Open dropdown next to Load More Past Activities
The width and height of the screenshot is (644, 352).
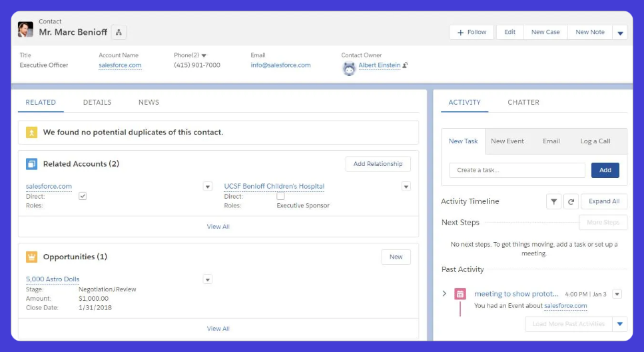coord(620,324)
